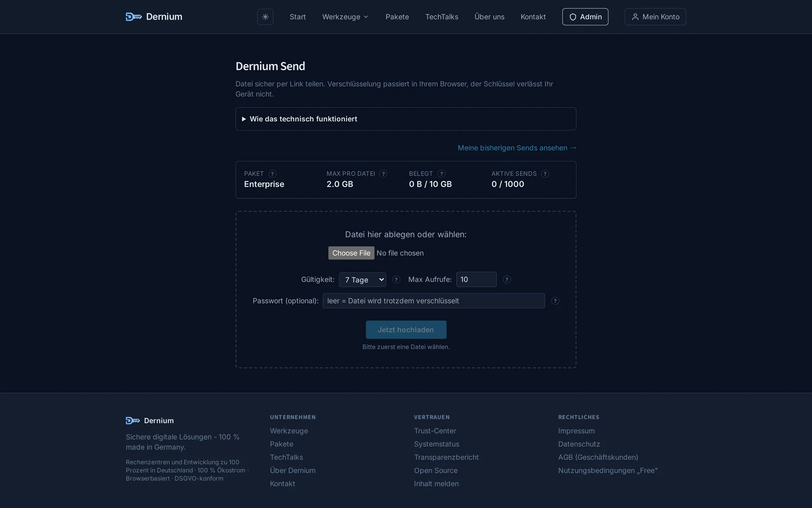
Task: Click the Choose File button
Action: tap(351, 253)
